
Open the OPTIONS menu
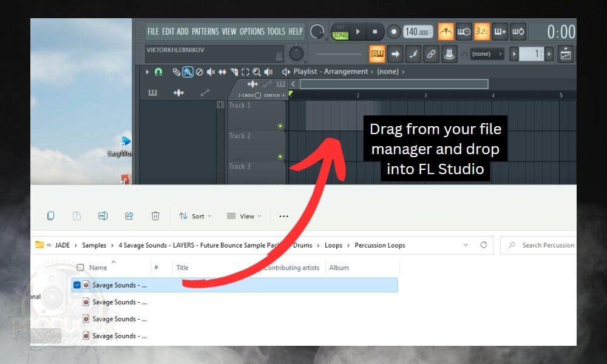(251, 32)
